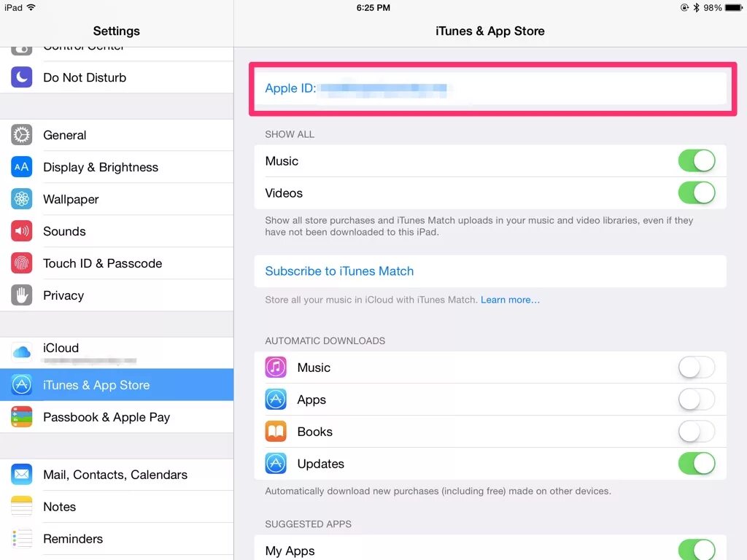Open Sounds settings
Screen dimensions: 747x560
tap(117, 231)
